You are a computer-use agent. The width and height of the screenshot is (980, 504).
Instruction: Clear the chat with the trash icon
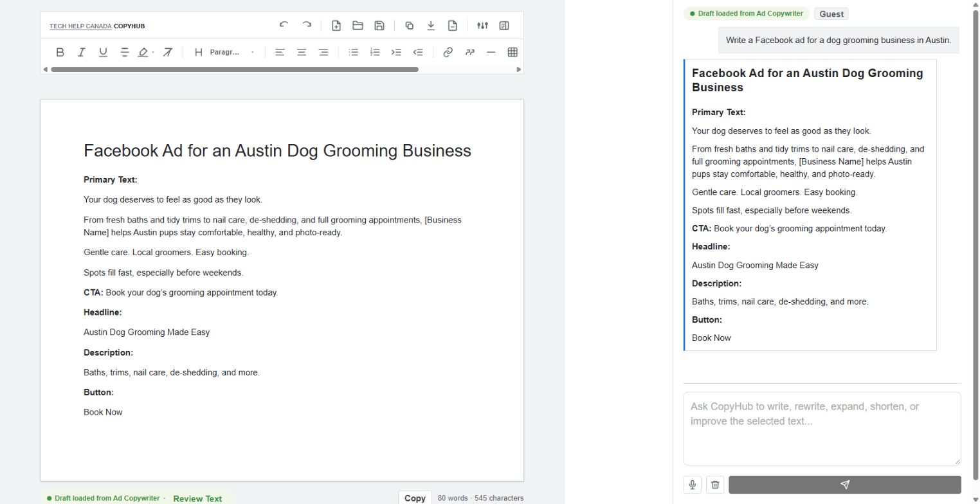click(x=715, y=485)
